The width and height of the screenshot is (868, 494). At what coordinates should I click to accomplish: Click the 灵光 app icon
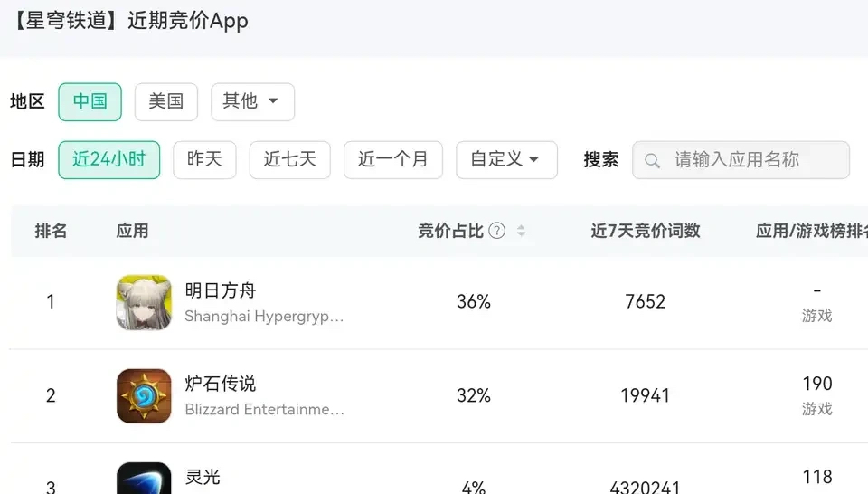(x=144, y=479)
